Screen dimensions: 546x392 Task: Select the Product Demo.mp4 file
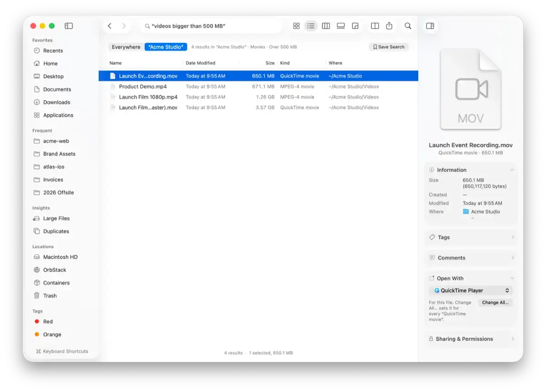(258, 86)
